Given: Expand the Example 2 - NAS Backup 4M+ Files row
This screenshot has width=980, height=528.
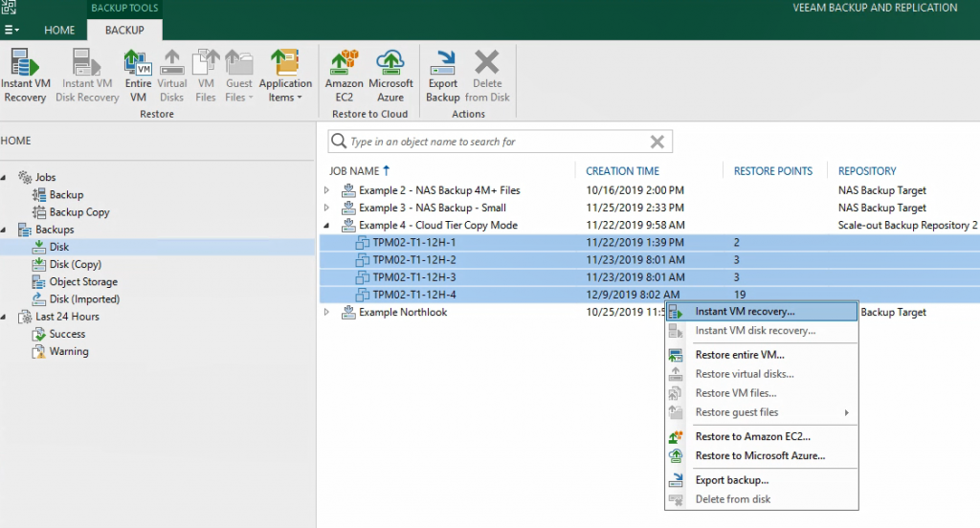Looking at the screenshot, I should [326, 190].
